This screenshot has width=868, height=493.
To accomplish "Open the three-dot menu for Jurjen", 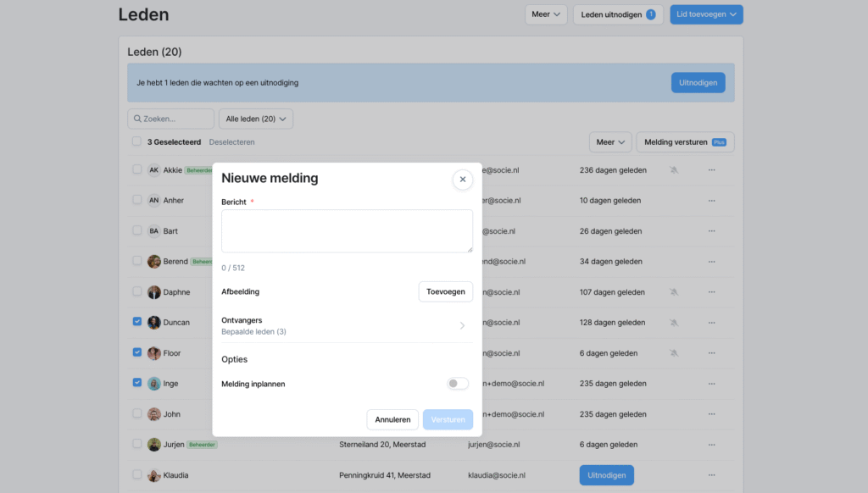I will [711, 445].
